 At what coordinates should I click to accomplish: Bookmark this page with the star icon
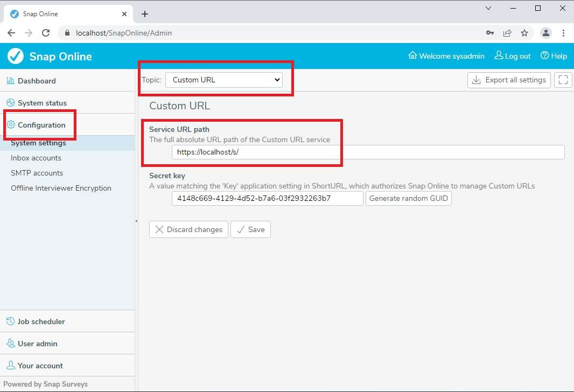[x=524, y=33]
